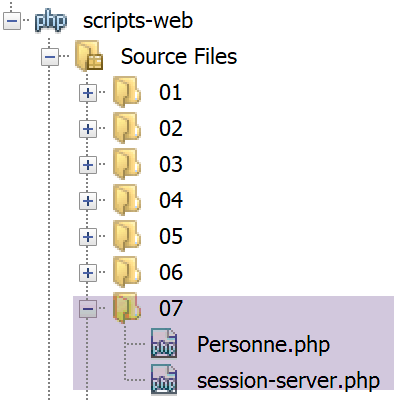The image size is (415, 400).
Task: Collapse folder 07
Action: 88,309
